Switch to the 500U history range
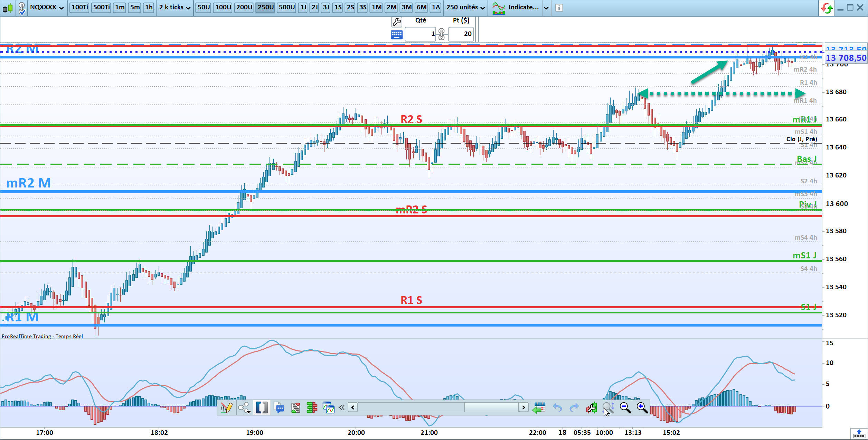The image size is (868, 440). [286, 7]
